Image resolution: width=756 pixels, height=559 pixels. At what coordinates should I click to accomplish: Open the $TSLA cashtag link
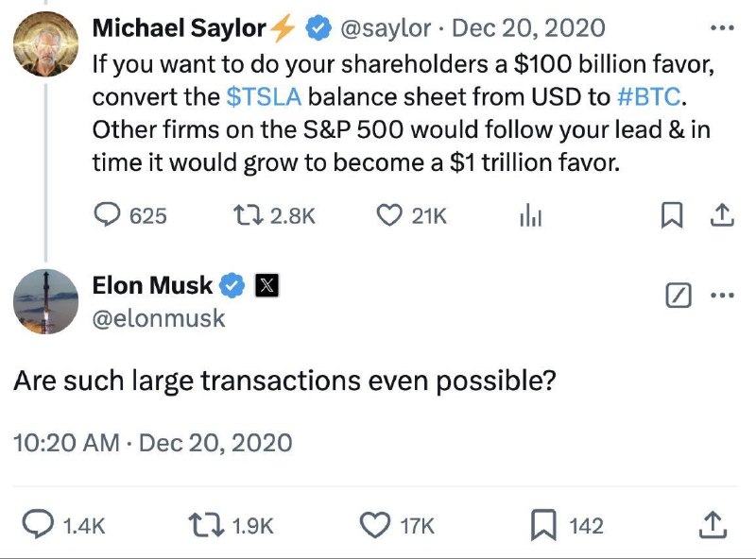pos(264,97)
